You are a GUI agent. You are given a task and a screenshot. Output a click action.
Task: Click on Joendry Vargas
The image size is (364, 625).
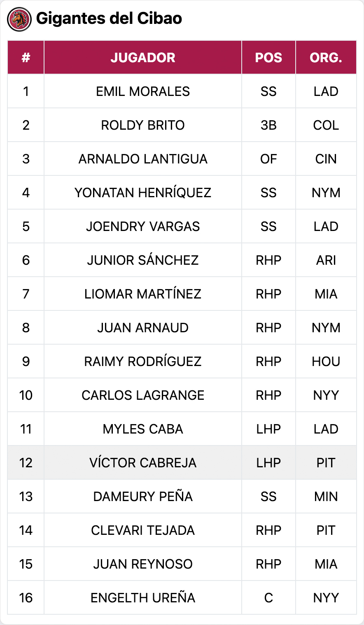pos(142,226)
